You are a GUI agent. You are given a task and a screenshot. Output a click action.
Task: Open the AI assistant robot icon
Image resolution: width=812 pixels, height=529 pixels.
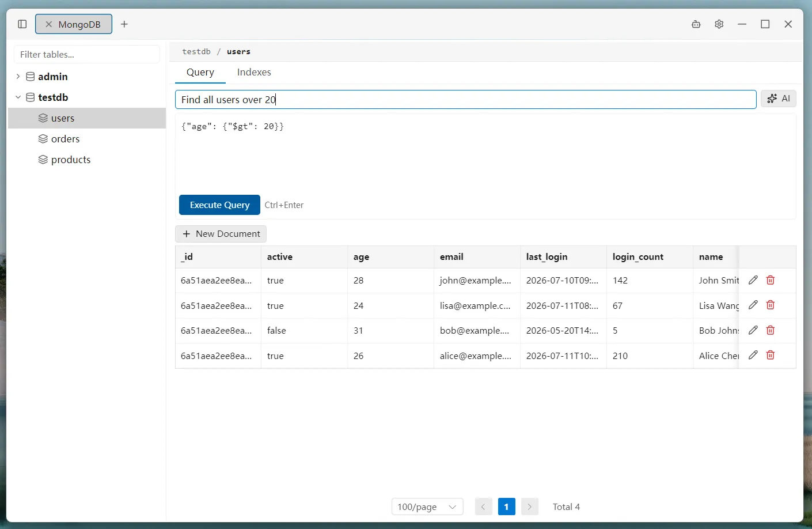click(x=696, y=24)
